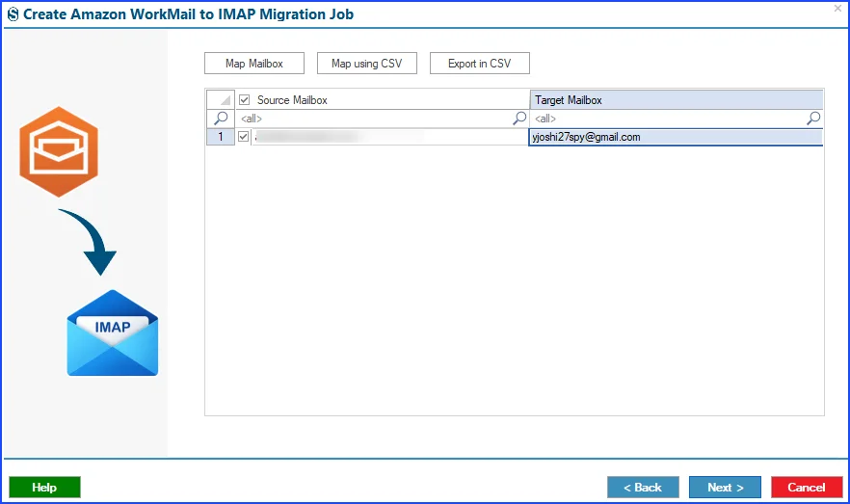Click the Map using CSV button
The height and width of the screenshot is (504, 850).
pyautogui.click(x=367, y=64)
